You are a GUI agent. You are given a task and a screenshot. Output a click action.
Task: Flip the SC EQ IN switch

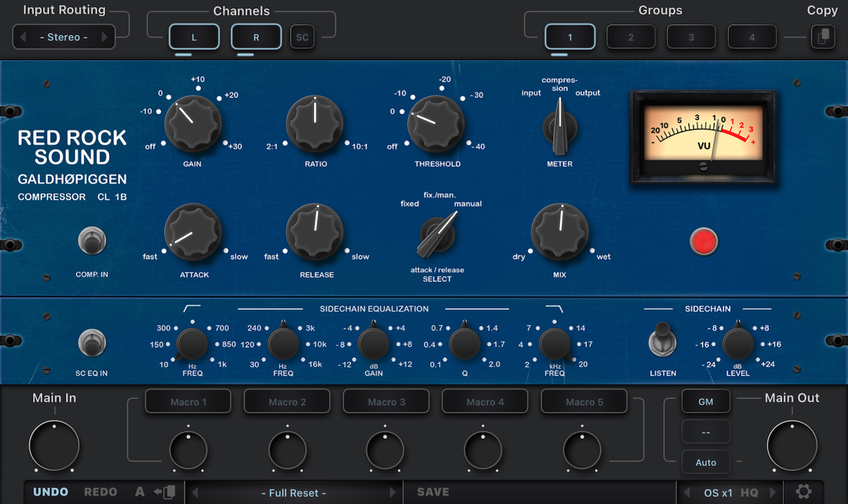point(92,343)
